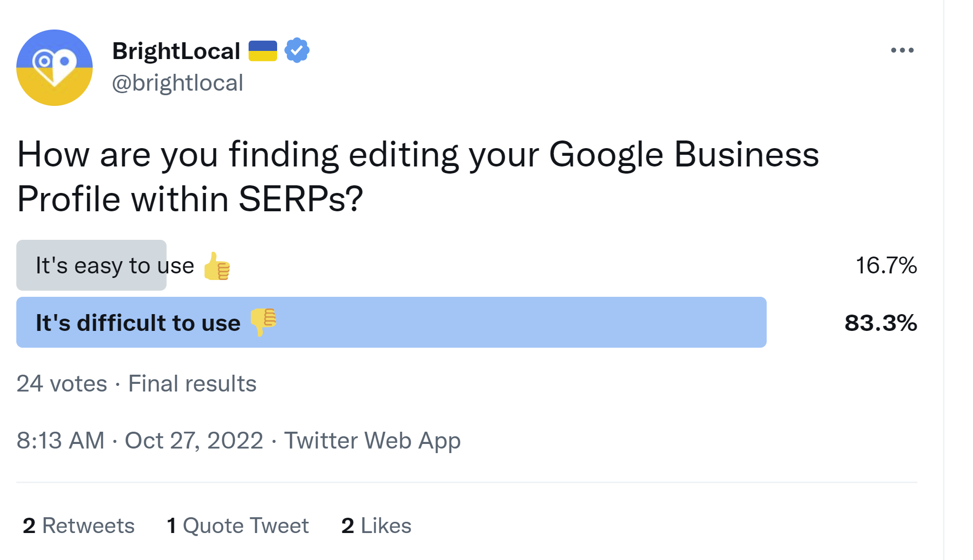Viewport: 973px width, 560px height.
Task: Open the @brightlocal handle link
Action: pyautogui.click(x=177, y=83)
